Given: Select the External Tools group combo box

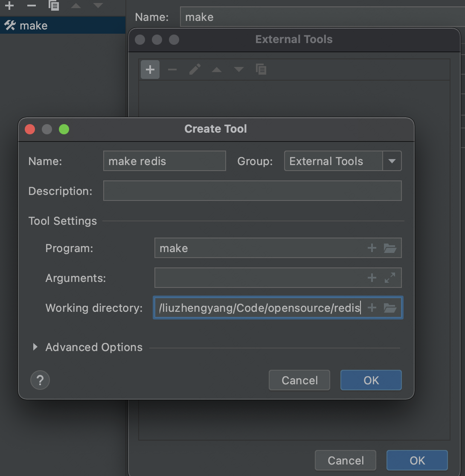Looking at the screenshot, I should tap(334, 161).
